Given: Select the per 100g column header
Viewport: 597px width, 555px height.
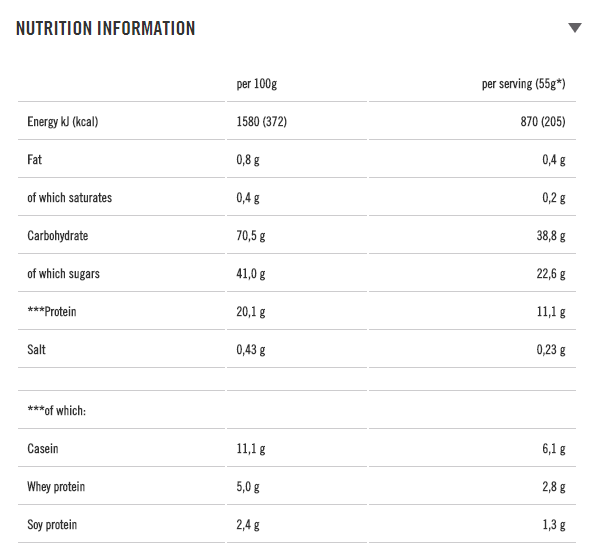Looking at the screenshot, I should (257, 84).
